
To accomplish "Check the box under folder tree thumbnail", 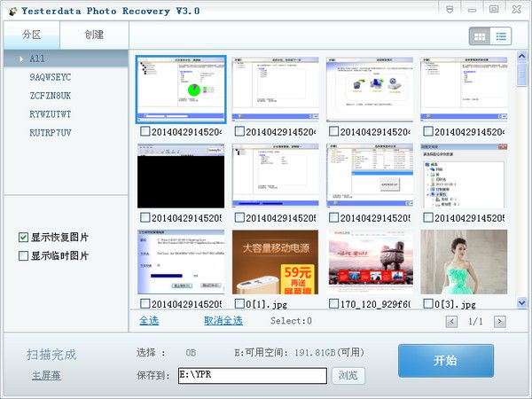I will (x=428, y=217).
